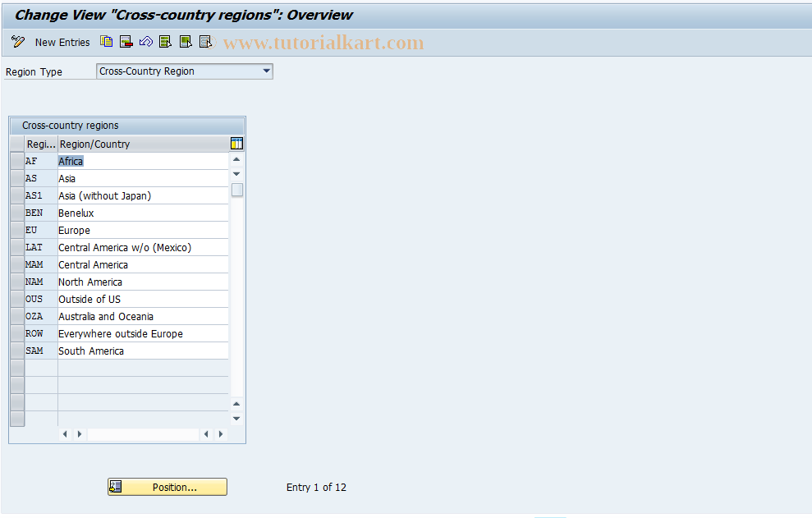The image size is (812, 518).
Task: Click the Select All icon
Action: pyautogui.click(x=166, y=41)
